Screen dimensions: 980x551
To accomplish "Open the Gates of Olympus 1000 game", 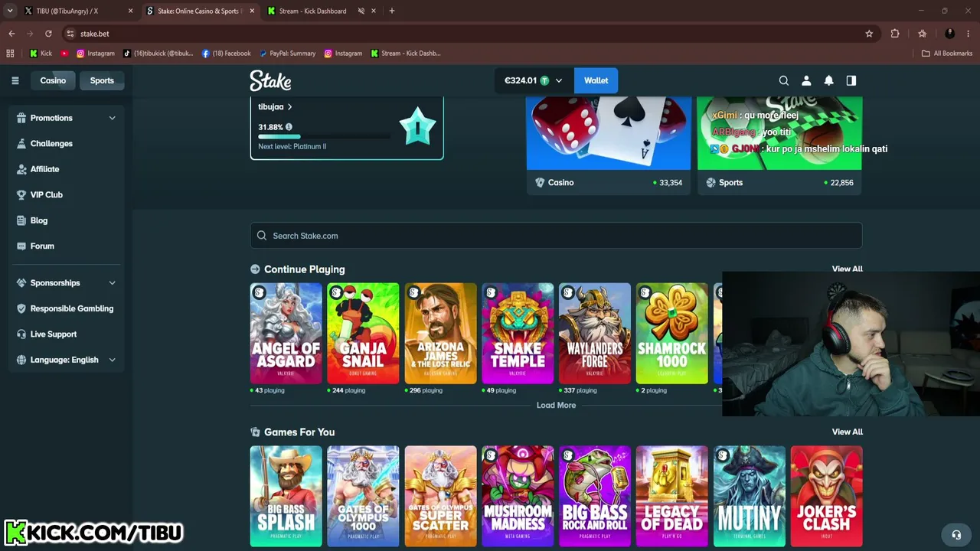I will pyautogui.click(x=363, y=496).
